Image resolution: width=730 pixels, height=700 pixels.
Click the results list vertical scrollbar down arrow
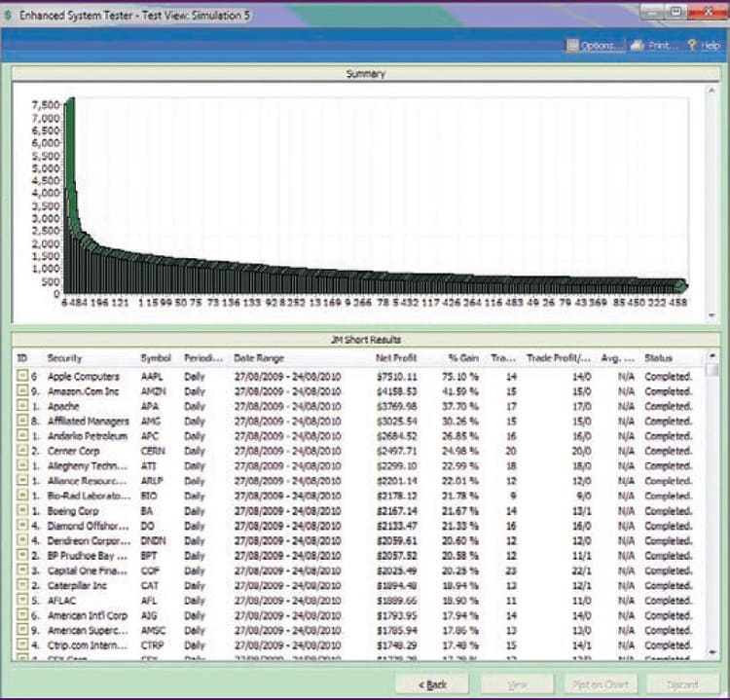pos(712,654)
